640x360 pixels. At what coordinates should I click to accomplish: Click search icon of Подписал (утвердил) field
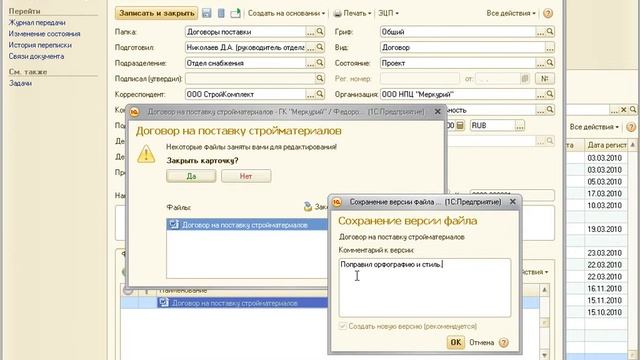pyautogui.click(x=320, y=78)
